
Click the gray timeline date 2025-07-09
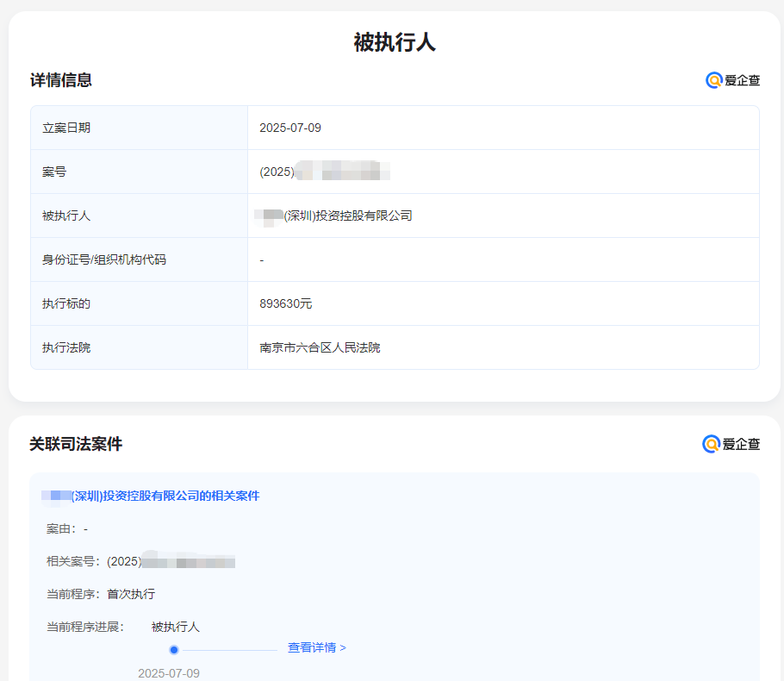pyautogui.click(x=169, y=672)
